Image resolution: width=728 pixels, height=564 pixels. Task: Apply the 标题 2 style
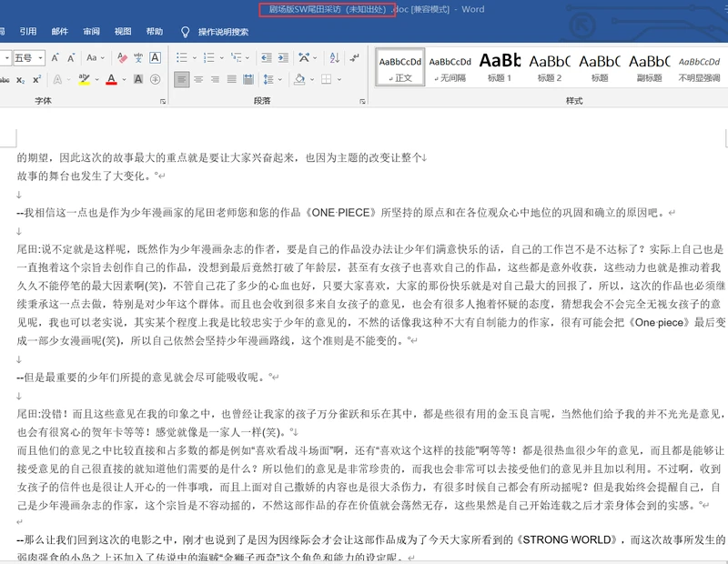pos(550,68)
